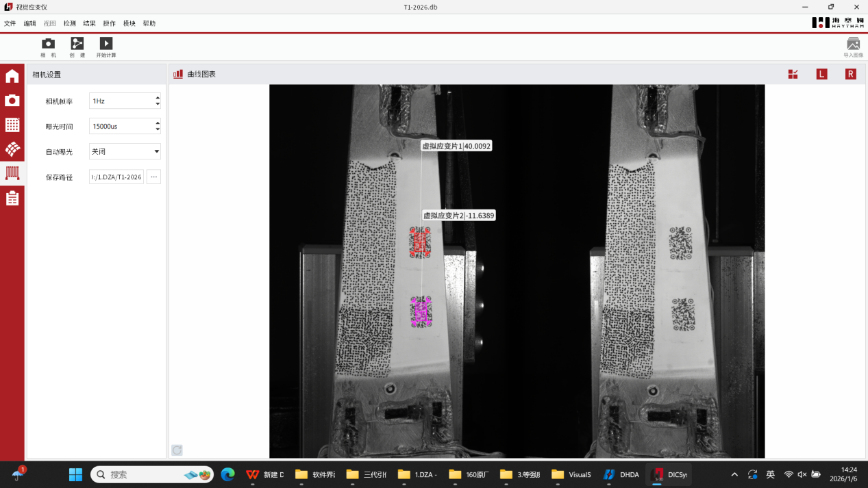Click the refresh button below the image

[x=177, y=450]
